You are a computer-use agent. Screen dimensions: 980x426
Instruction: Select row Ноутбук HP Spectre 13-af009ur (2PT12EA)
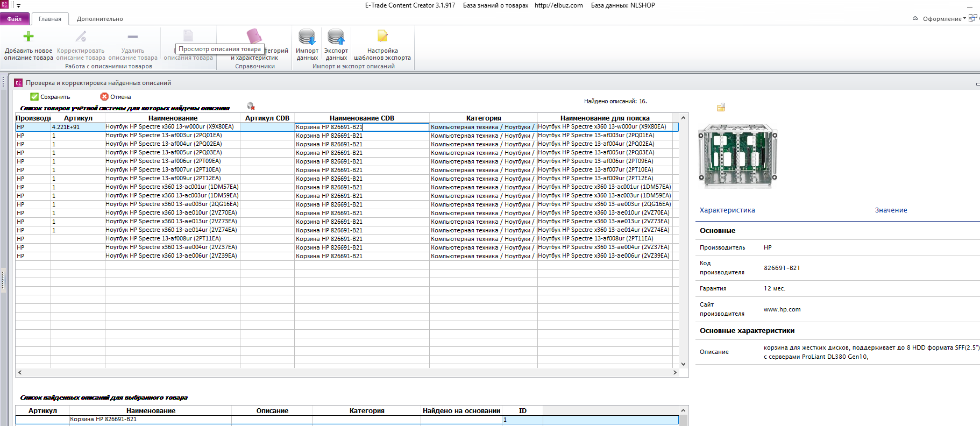coord(347,179)
